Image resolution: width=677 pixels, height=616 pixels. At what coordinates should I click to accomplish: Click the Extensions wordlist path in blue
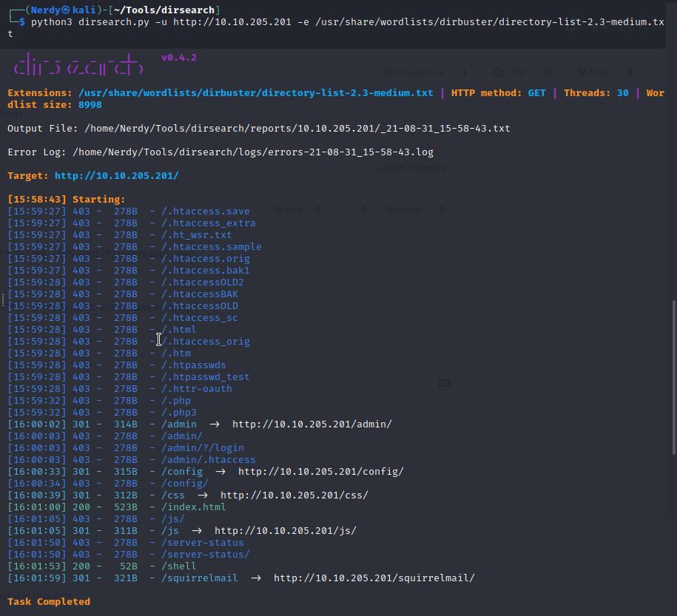click(255, 93)
